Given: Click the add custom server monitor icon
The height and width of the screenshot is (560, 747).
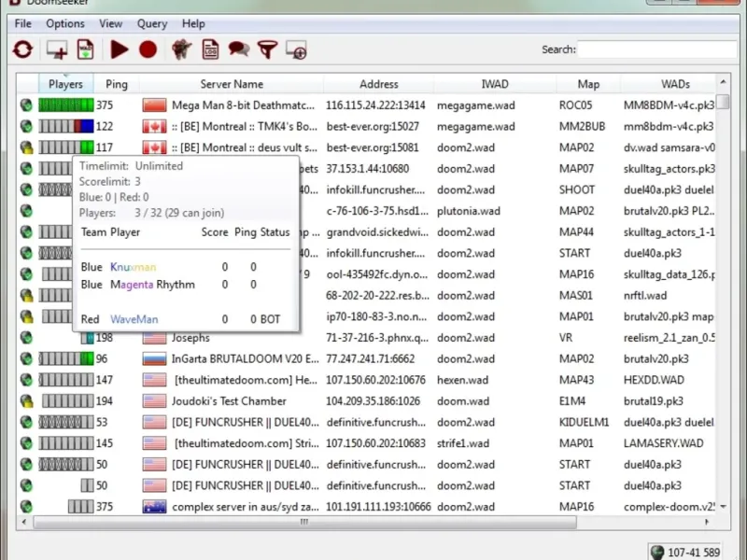Looking at the screenshot, I should [296, 50].
